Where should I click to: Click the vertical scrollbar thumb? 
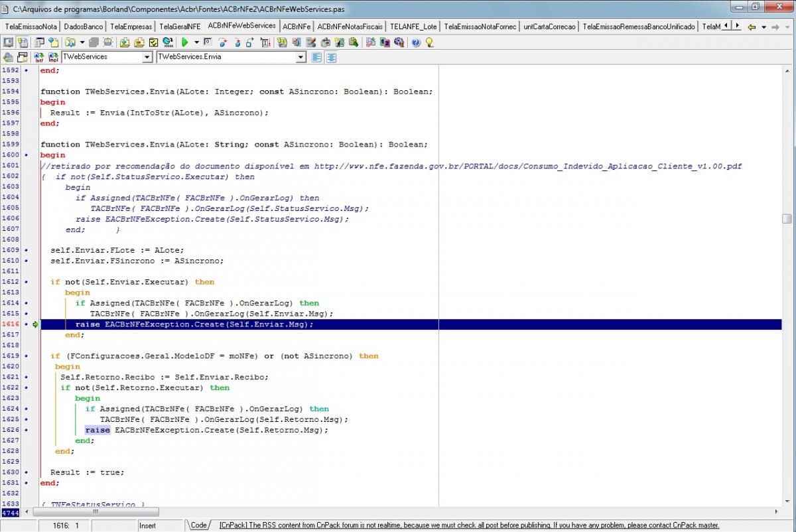787,219
